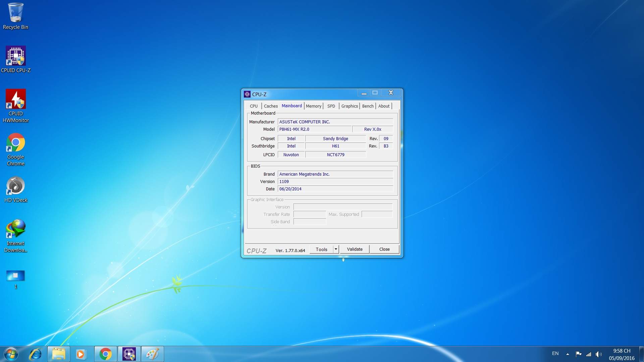Screen dimensions: 644x362
Task: Open the Graphics tab
Action: click(350, 106)
